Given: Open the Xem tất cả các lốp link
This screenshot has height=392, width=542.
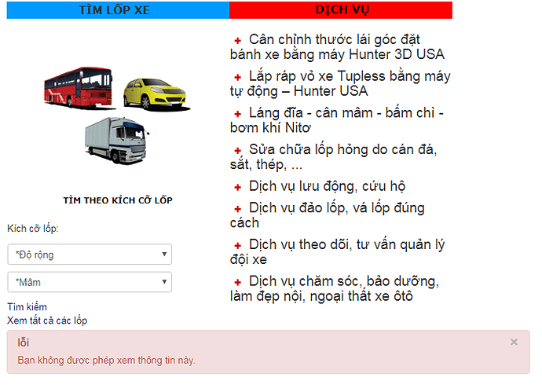Looking at the screenshot, I should coord(47,321).
